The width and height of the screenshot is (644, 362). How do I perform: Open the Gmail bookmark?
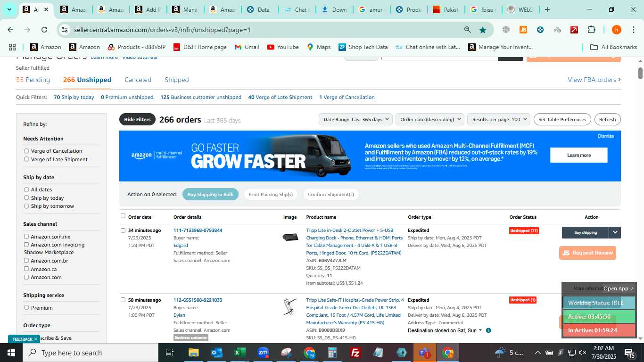click(247, 47)
